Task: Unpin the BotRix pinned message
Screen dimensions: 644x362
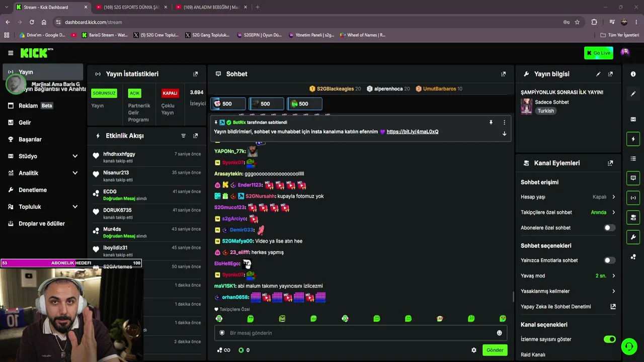Action: [491, 122]
